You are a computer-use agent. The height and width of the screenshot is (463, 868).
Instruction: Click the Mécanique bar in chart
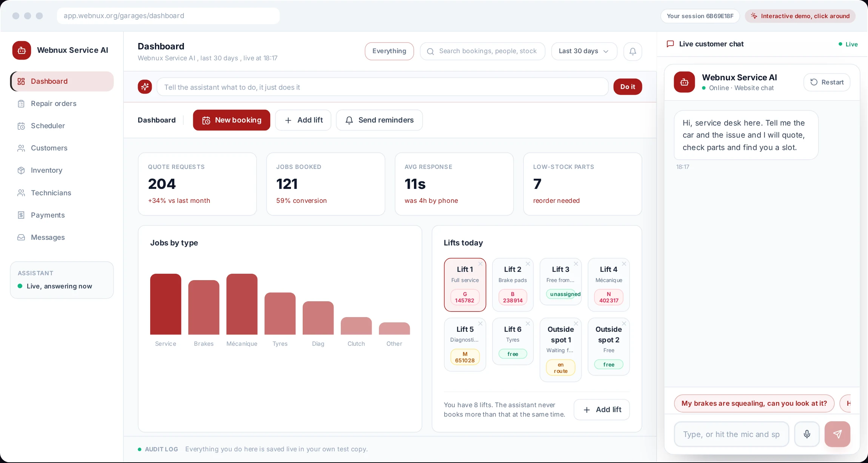(242, 304)
